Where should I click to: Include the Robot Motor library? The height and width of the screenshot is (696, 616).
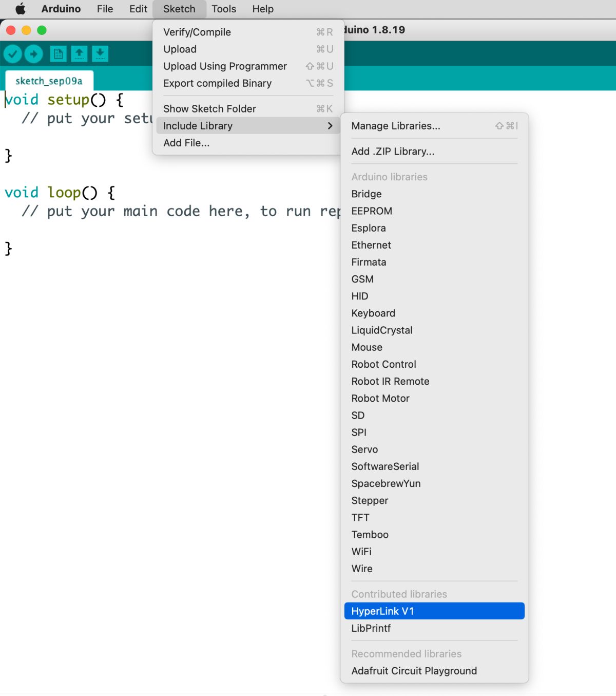click(434, 398)
